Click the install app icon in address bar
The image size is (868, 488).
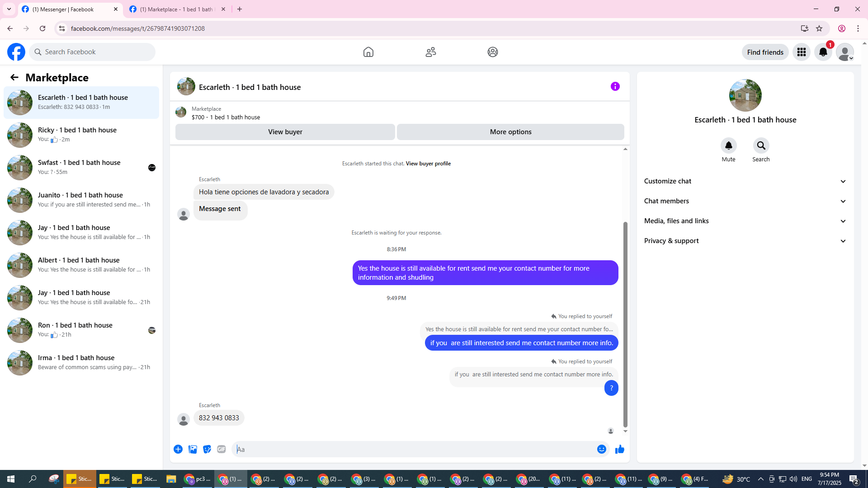coord(805,28)
